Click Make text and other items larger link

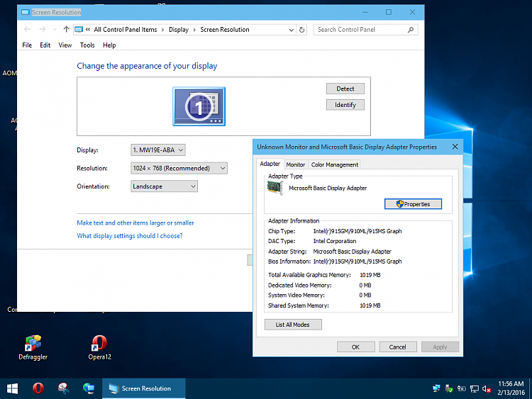[135, 223]
